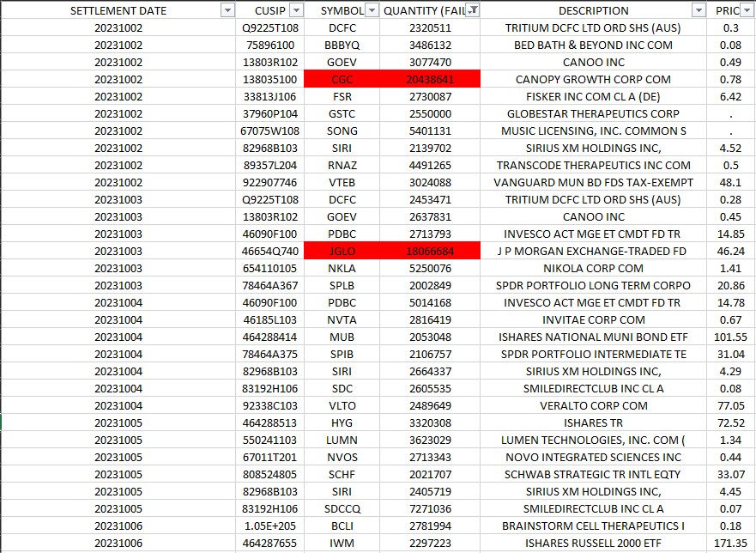
Task: Select ISHARES RUSSELL 2000 ETF description
Action: [594, 543]
